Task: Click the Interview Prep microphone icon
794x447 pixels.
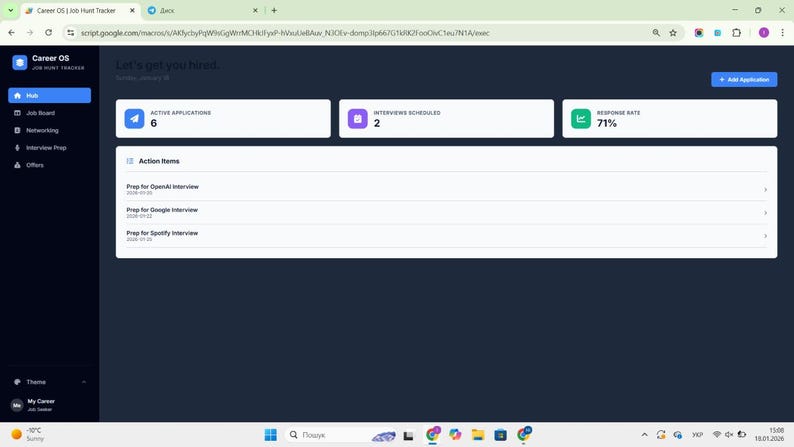Action: pyautogui.click(x=17, y=148)
